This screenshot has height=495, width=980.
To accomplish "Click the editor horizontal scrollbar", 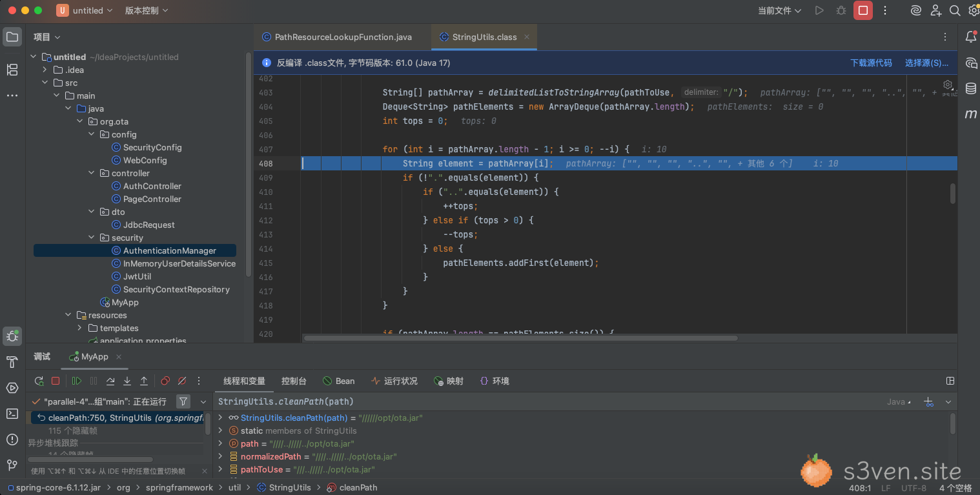I will [520, 338].
